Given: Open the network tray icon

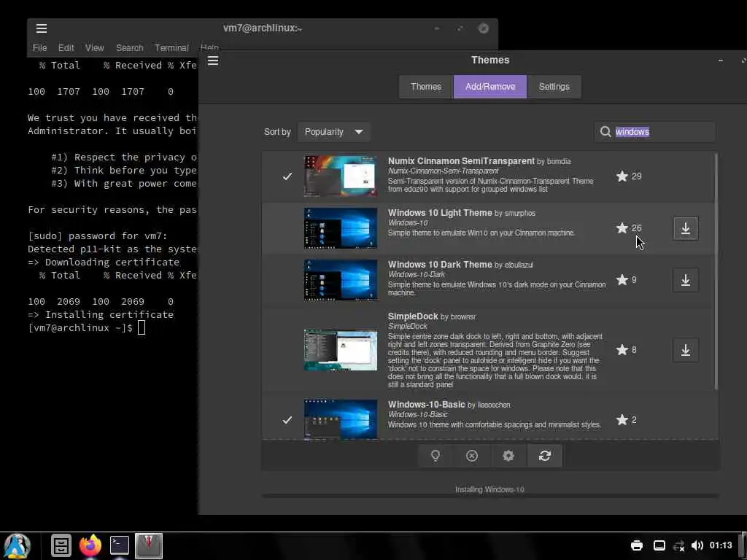Looking at the screenshot, I should click(x=679, y=545).
